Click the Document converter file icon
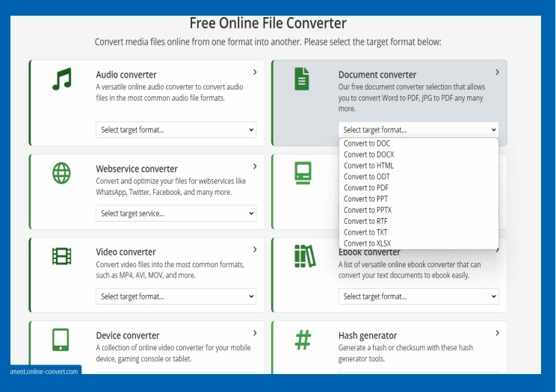 (302, 78)
